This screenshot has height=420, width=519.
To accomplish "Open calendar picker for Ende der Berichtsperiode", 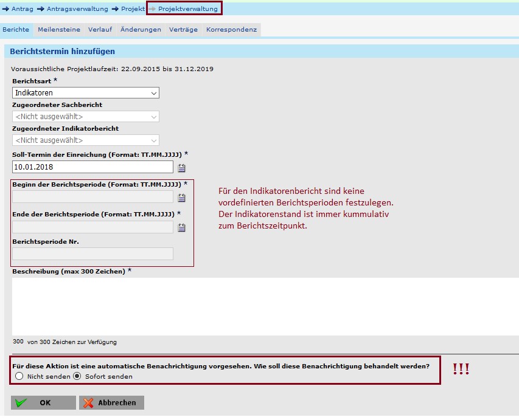I will pos(181,228).
